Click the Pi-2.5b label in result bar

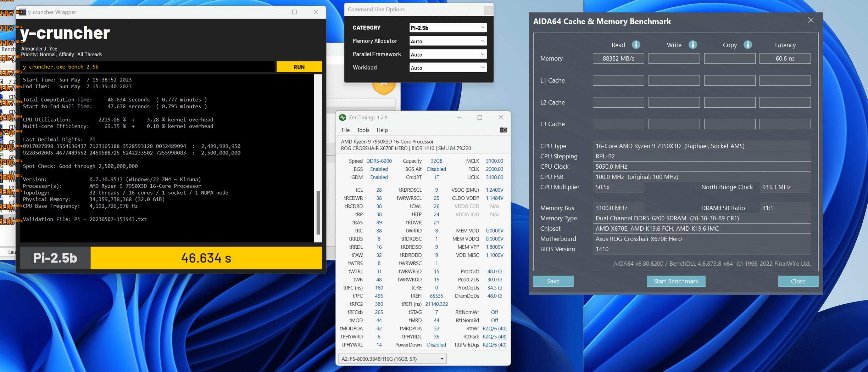pos(55,258)
